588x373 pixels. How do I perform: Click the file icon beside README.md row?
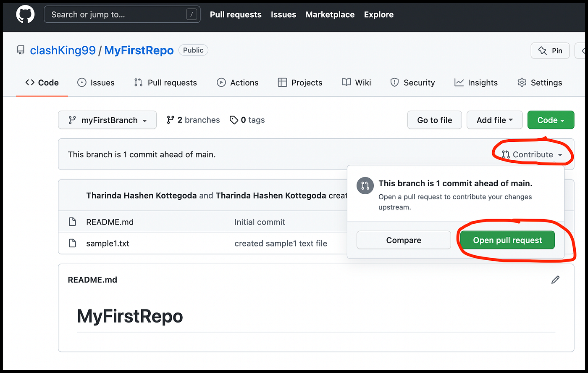pyautogui.click(x=72, y=222)
